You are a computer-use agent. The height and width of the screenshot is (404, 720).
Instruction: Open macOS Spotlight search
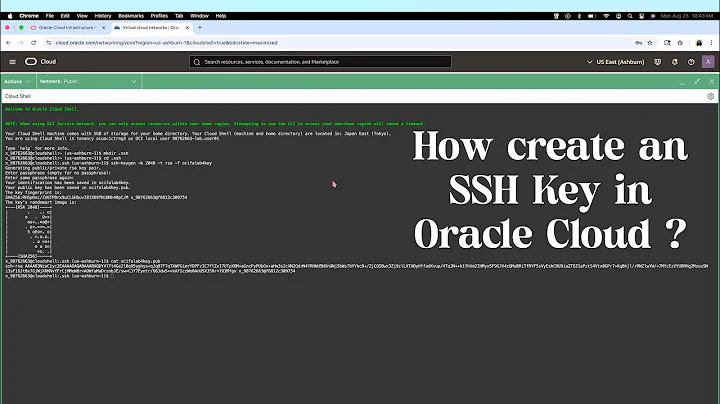coord(630,16)
